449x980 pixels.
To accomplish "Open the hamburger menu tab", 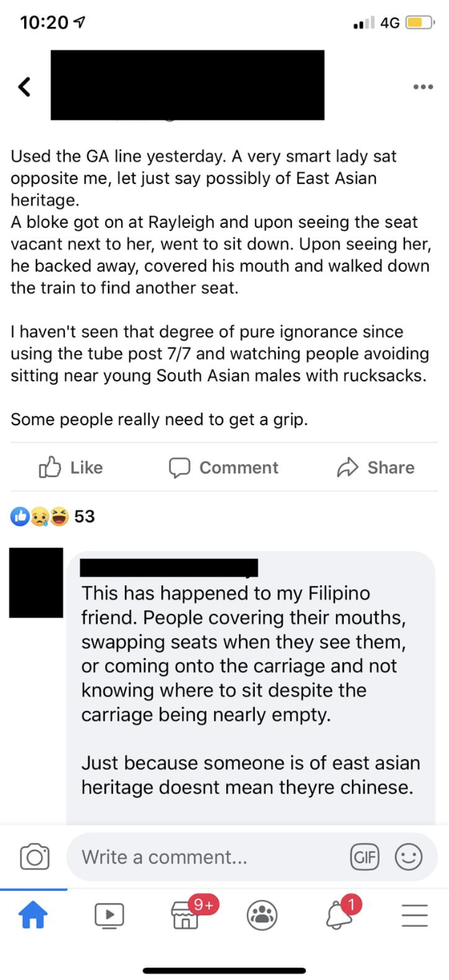I will (x=414, y=914).
